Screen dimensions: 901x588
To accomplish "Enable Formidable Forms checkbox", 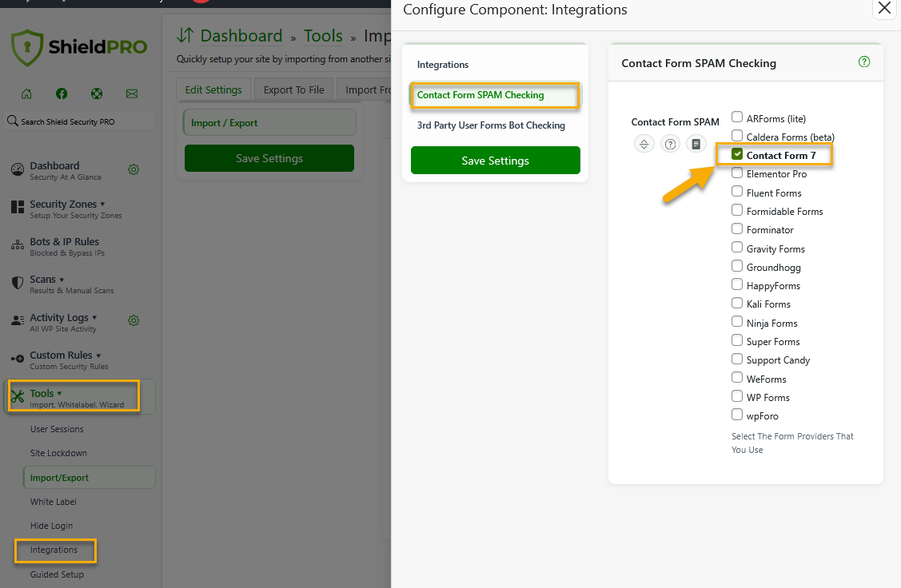I will point(736,209).
